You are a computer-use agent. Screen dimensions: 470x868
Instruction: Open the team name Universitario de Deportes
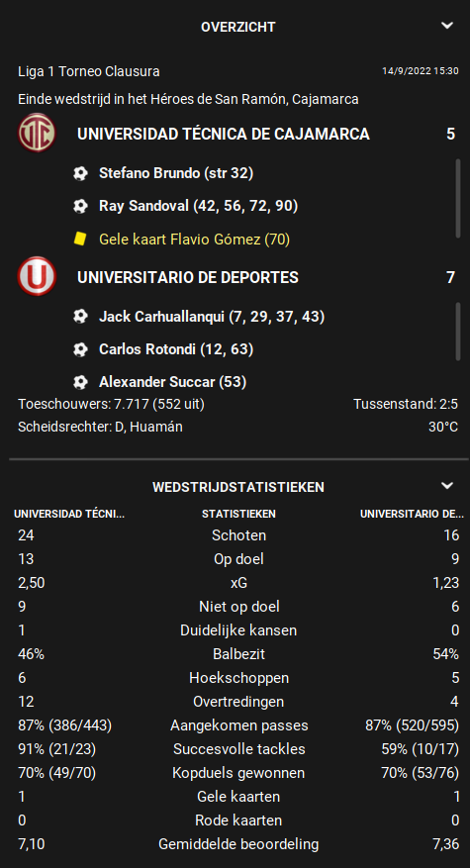[x=188, y=277]
